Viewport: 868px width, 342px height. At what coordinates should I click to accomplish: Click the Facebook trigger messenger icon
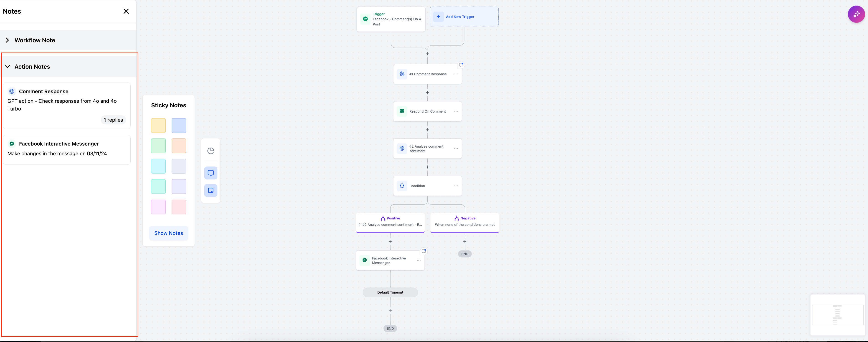pos(365,19)
